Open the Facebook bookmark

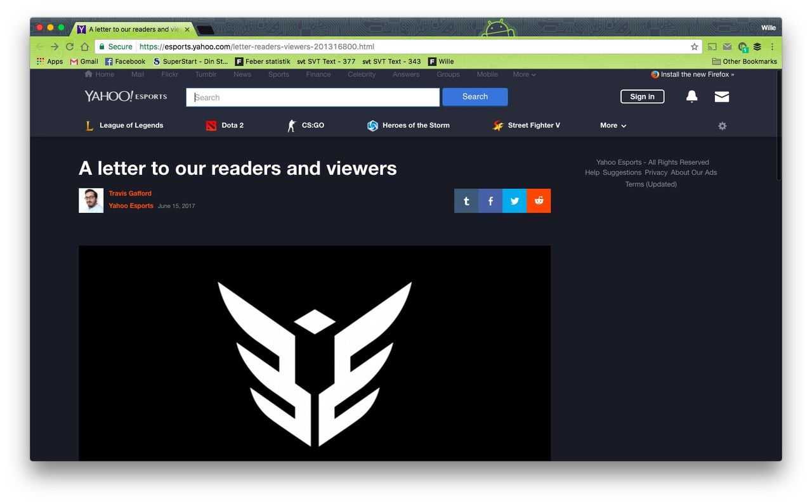[x=125, y=61]
